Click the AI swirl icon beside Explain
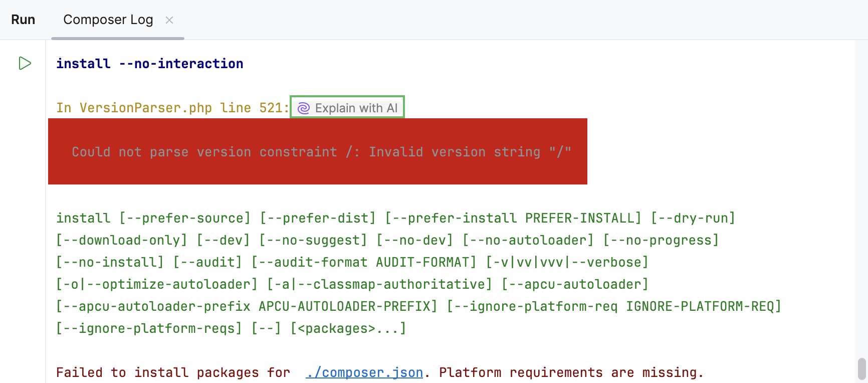 coord(304,108)
